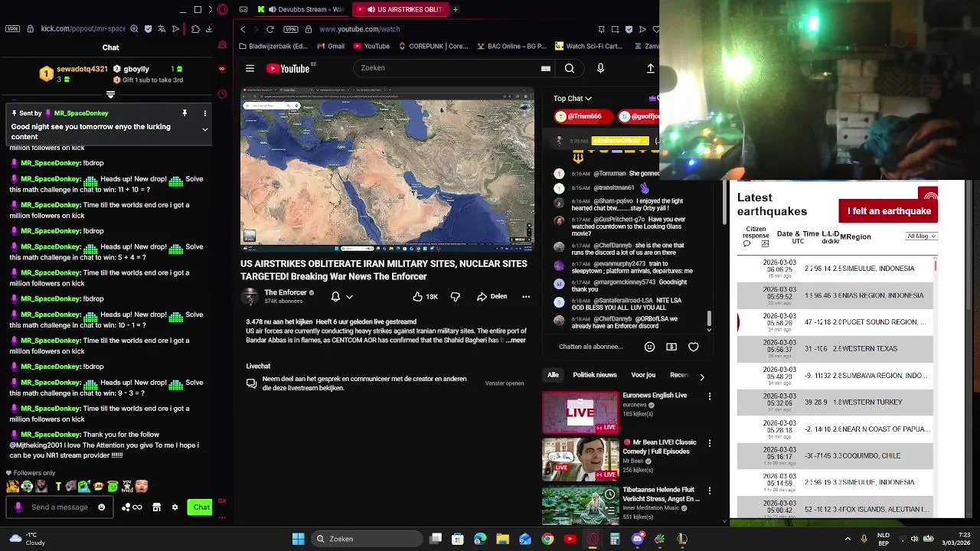The width and height of the screenshot is (980, 551).
Task: Open the COREPUNK bookmark
Action: coord(433,46)
